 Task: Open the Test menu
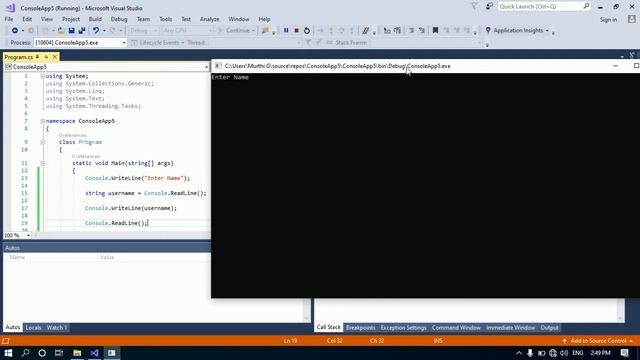point(186,19)
